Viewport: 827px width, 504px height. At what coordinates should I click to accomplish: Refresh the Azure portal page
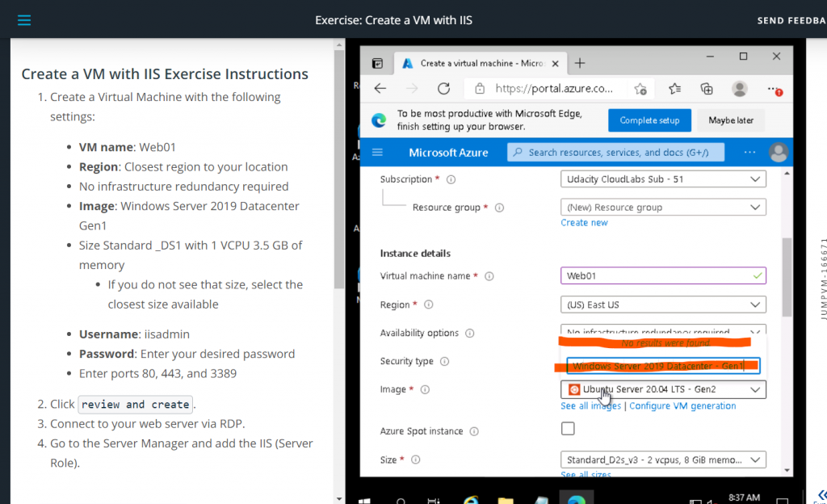coord(443,89)
